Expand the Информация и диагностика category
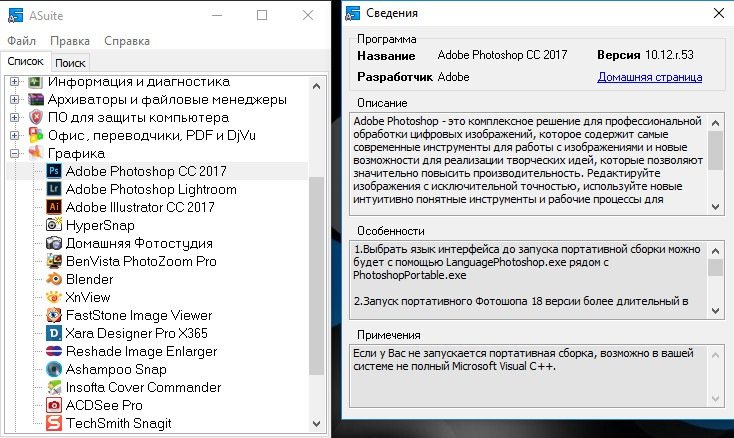 [15, 81]
